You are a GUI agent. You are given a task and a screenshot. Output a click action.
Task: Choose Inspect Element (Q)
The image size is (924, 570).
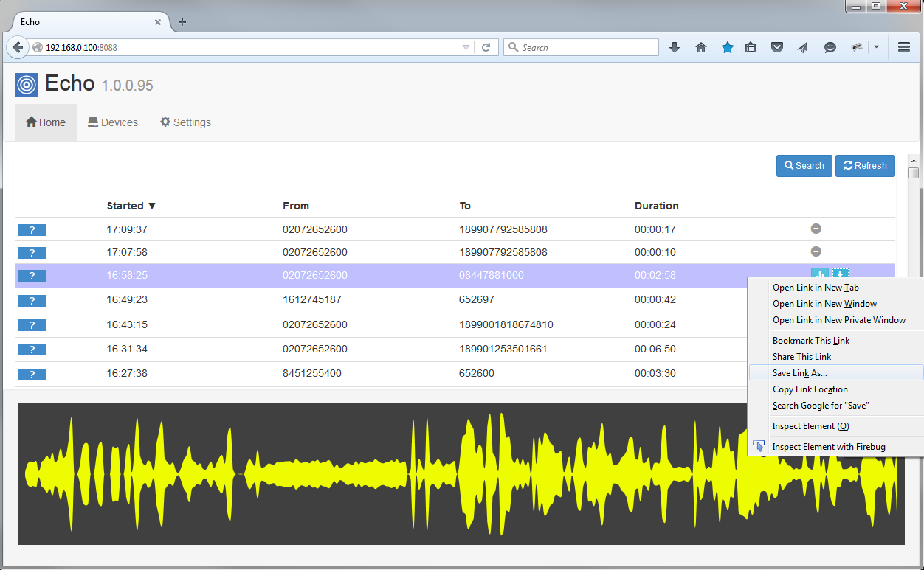[835, 426]
